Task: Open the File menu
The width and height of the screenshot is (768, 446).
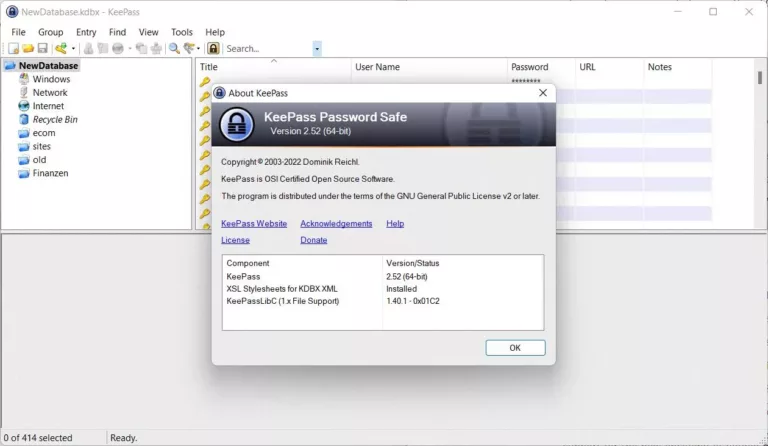Action: pos(18,32)
